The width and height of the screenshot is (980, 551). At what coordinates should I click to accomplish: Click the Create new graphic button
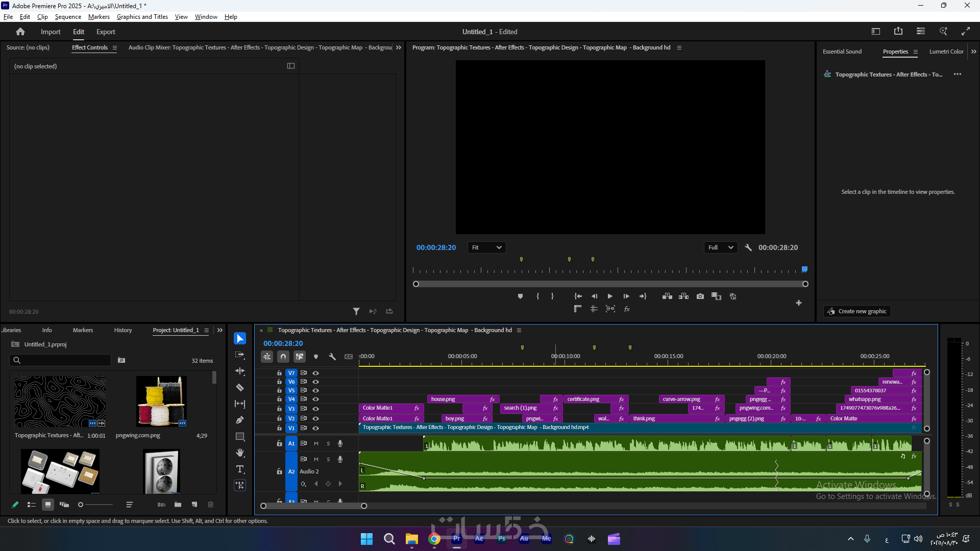857,312
